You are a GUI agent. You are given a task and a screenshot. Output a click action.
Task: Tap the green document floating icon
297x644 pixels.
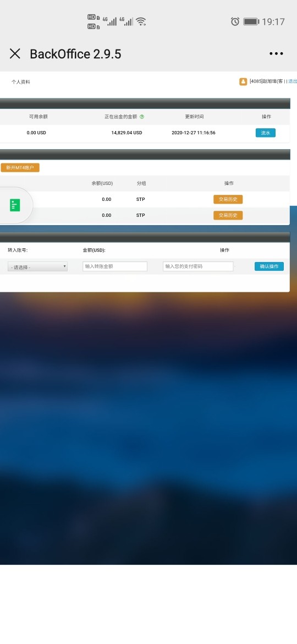click(x=15, y=205)
